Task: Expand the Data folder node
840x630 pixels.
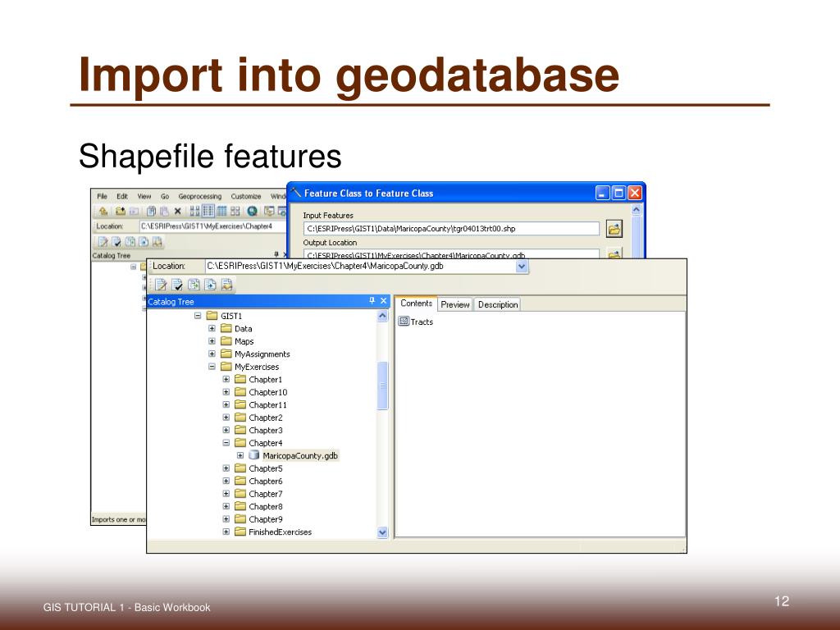Action: pos(212,328)
